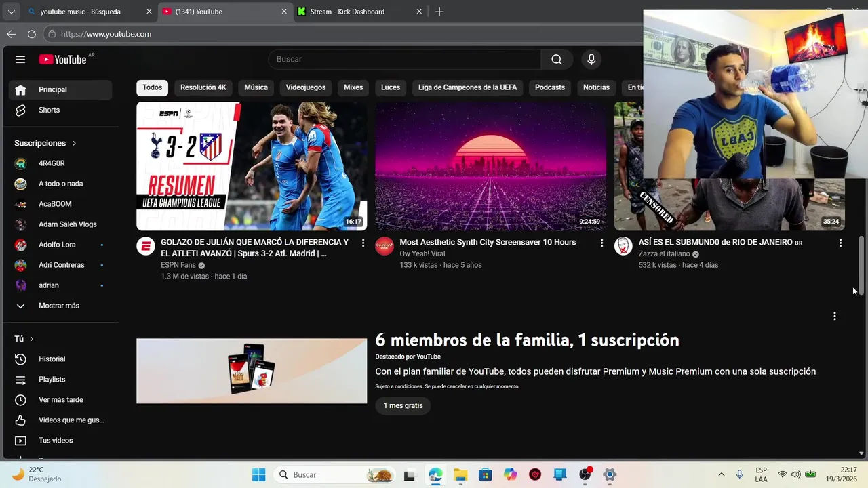Screen dimensions: 868x488
Task: Click the Spurs 3-2 Resumen thumbnail
Action: [x=252, y=167]
